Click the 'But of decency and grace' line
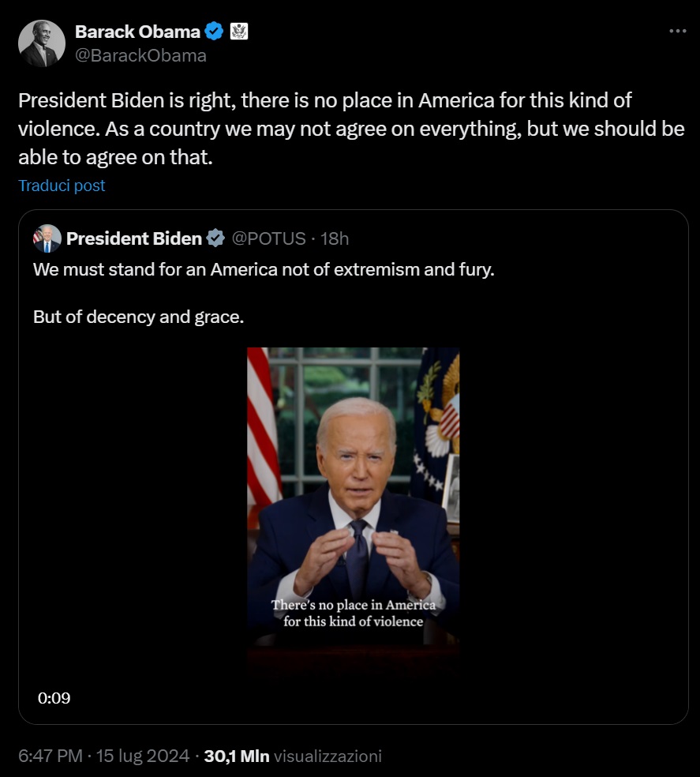 pos(138,317)
